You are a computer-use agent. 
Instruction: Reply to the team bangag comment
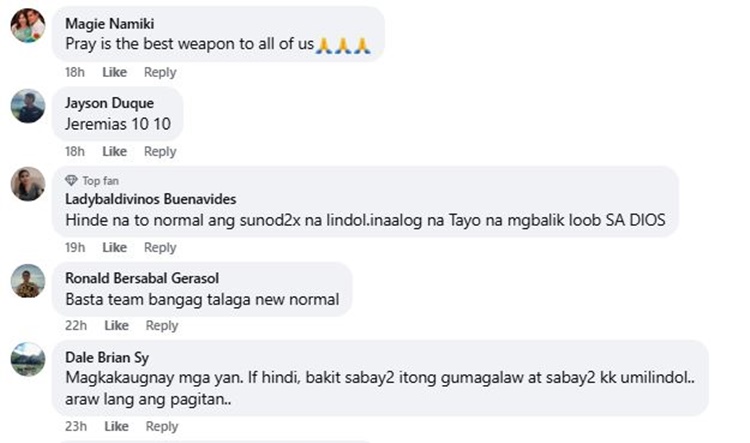pos(162,326)
